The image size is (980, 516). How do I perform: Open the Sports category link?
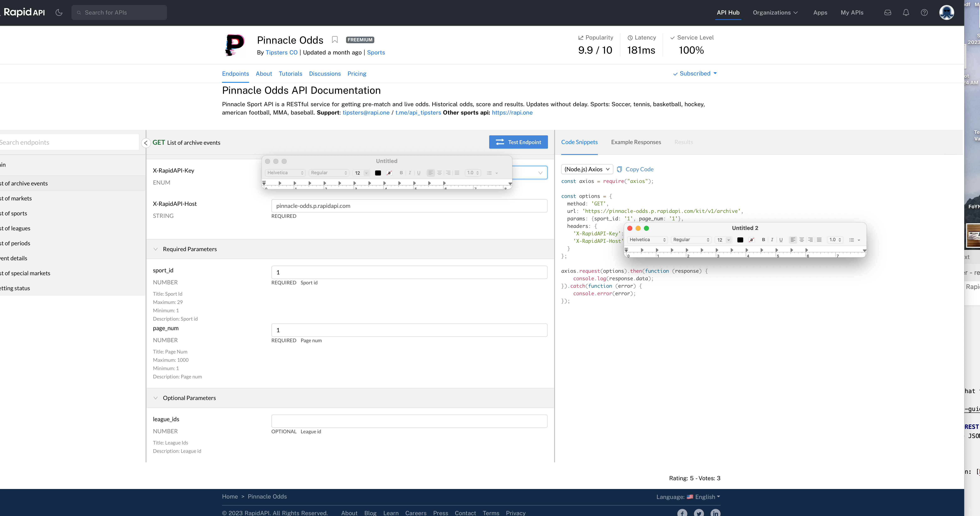(376, 53)
